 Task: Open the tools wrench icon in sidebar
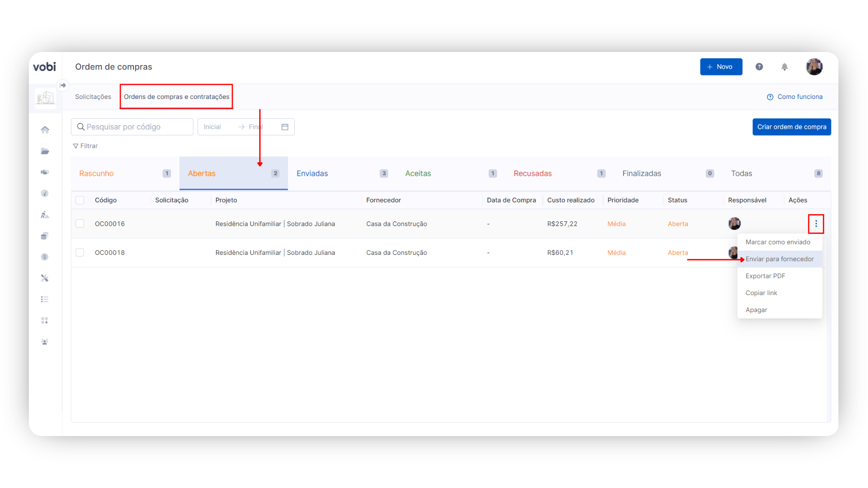[x=45, y=278]
